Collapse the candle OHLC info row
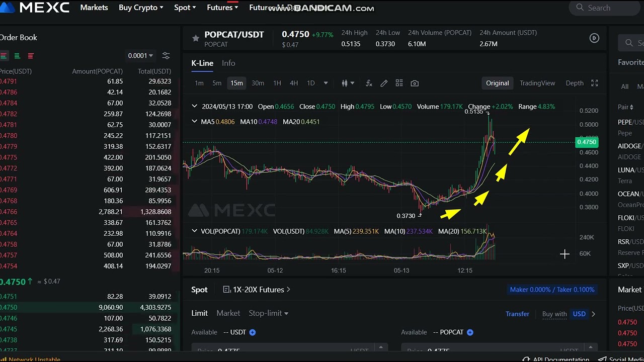Screen dimensions: 644x362 (x=194, y=106)
